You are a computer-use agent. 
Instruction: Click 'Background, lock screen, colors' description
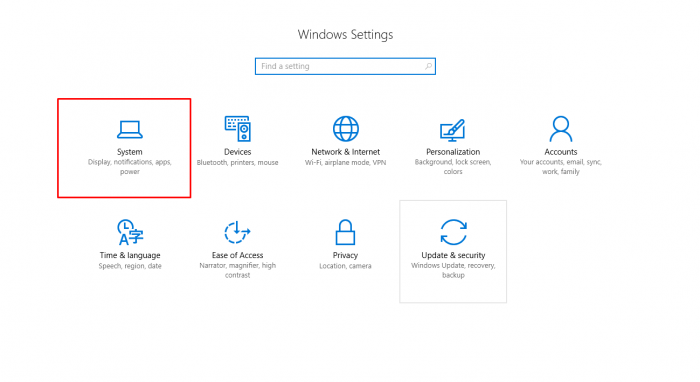(453, 167)
